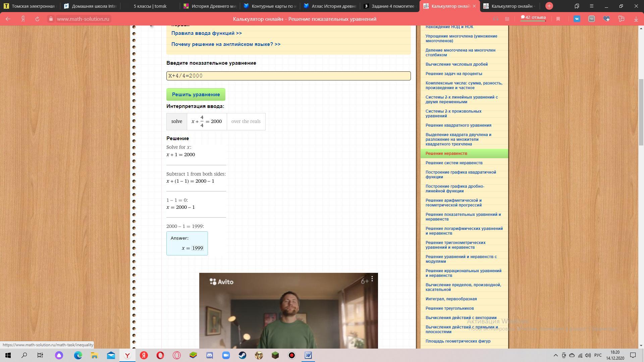Click the blue VK extension icon
This screenshot has width=644, height=362.
point(577,19)
